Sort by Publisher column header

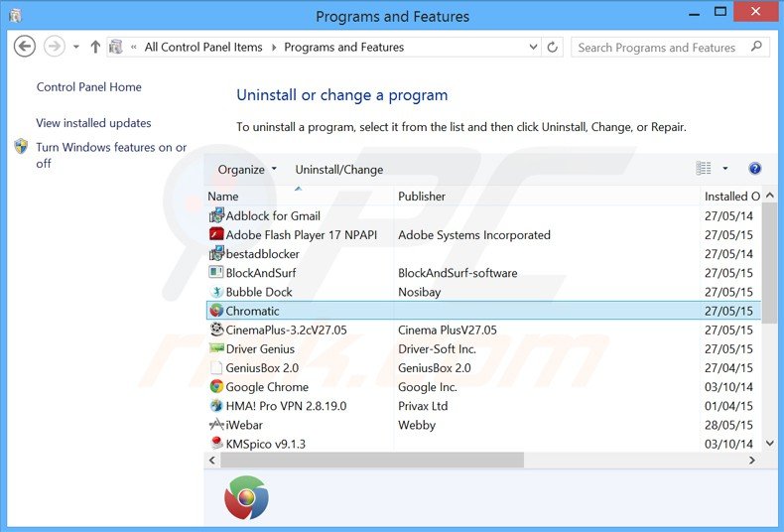click(x=547, y=196)
